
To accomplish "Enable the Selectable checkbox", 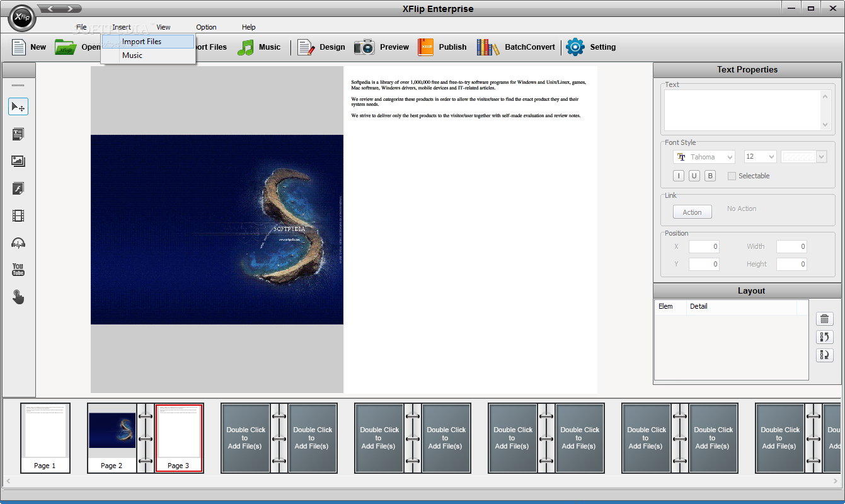I will tap(732, 176).
